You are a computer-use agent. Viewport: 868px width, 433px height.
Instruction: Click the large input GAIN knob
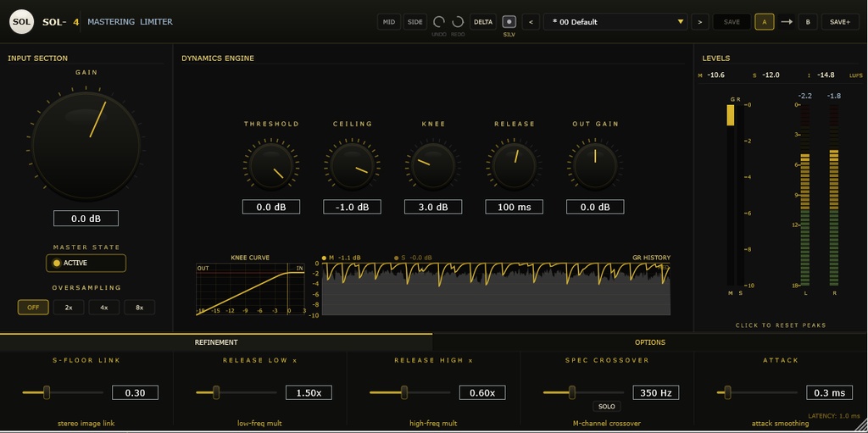(x=86, y=146)
